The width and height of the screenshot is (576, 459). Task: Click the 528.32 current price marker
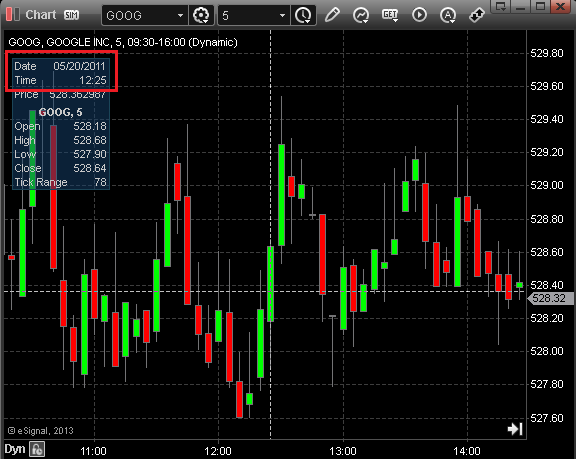(550, 298)
